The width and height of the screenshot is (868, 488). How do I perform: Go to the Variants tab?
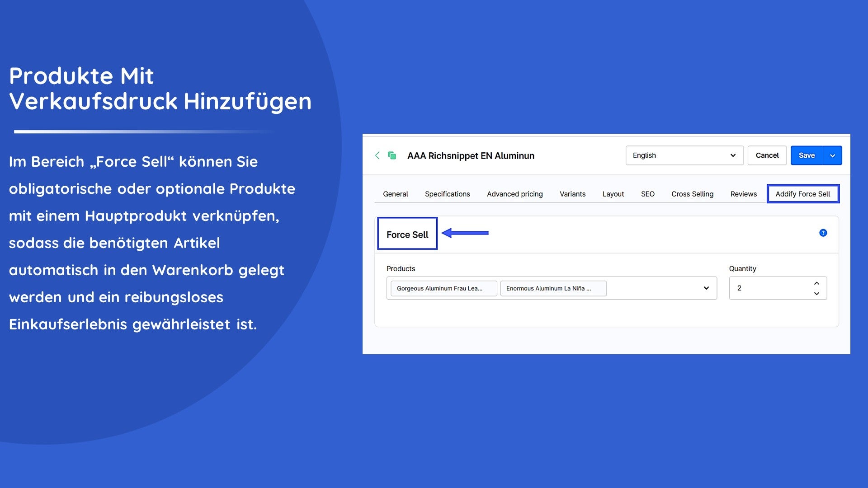[572, 194]
